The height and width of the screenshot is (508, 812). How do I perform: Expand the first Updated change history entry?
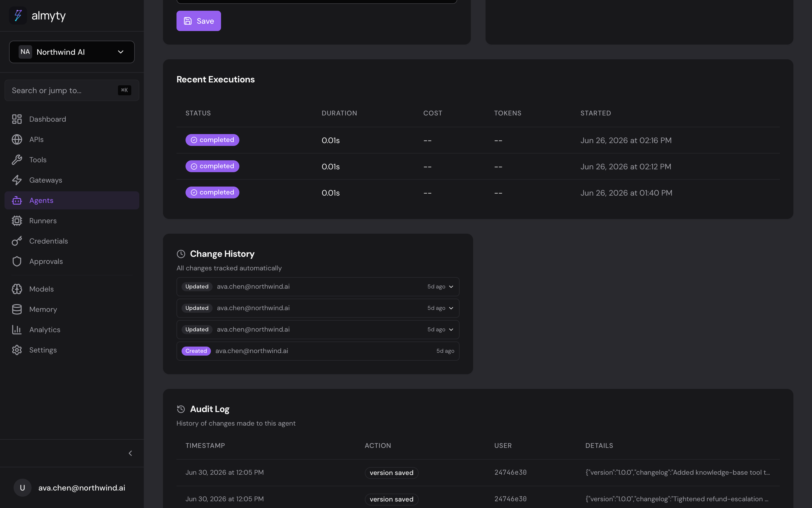point(318,286)
